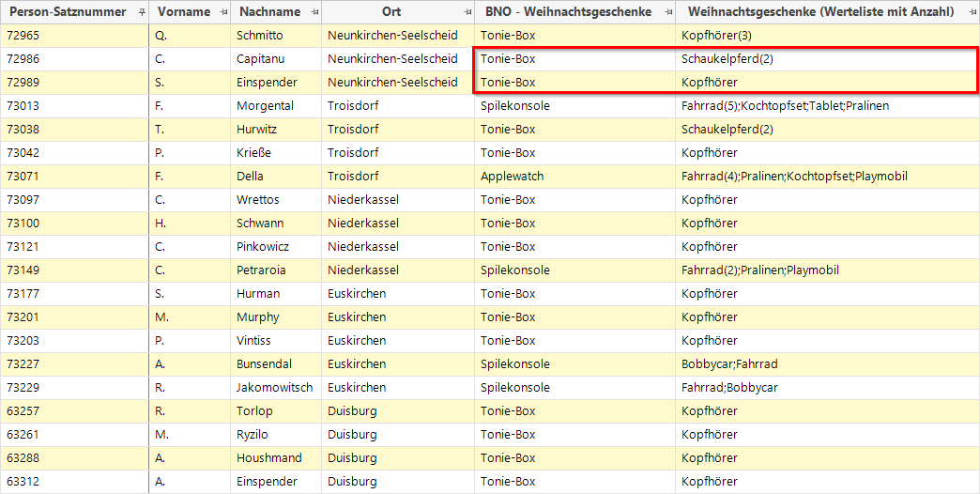Select record number 73042

click(x=23, y=152)
